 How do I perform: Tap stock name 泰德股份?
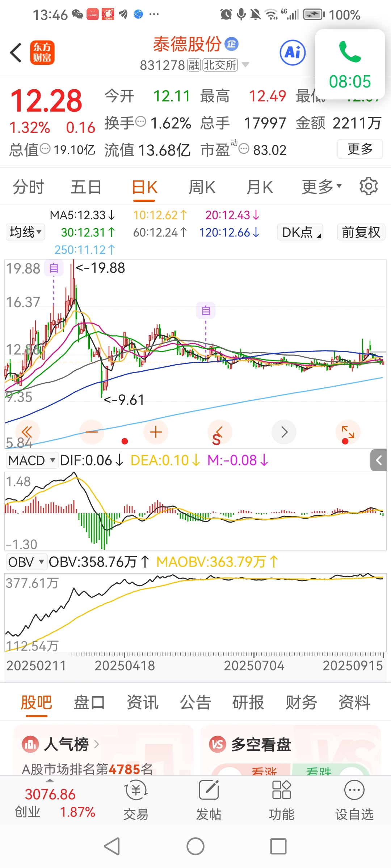click(x=187, y=44)
